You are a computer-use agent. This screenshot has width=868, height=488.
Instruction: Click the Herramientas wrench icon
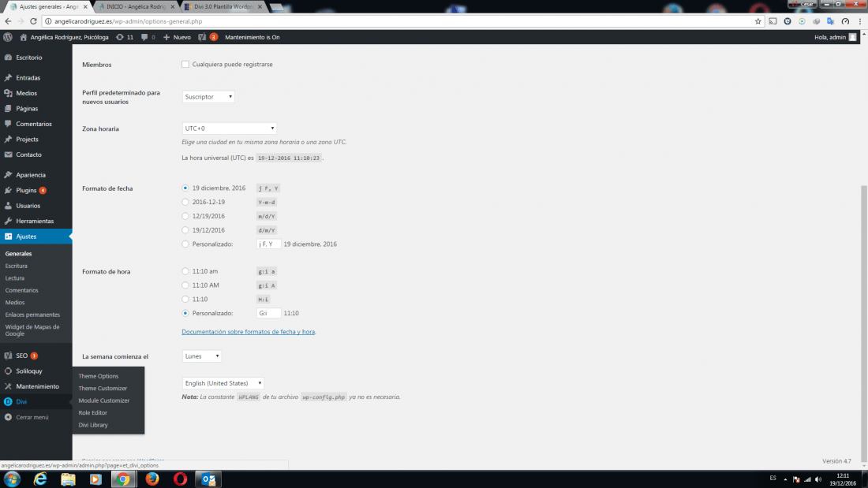coord(9,221)
